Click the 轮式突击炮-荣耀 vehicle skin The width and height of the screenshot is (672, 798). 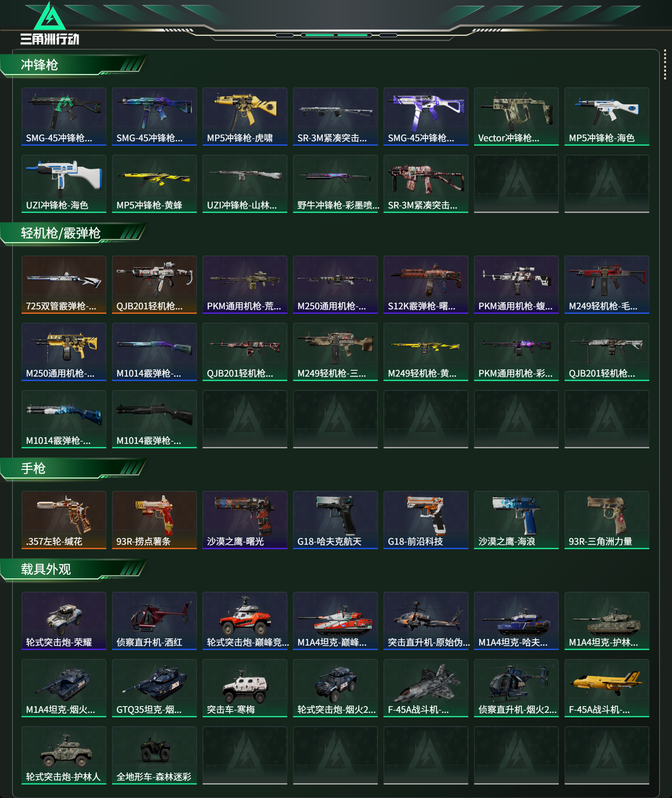[x=64, y=621]
